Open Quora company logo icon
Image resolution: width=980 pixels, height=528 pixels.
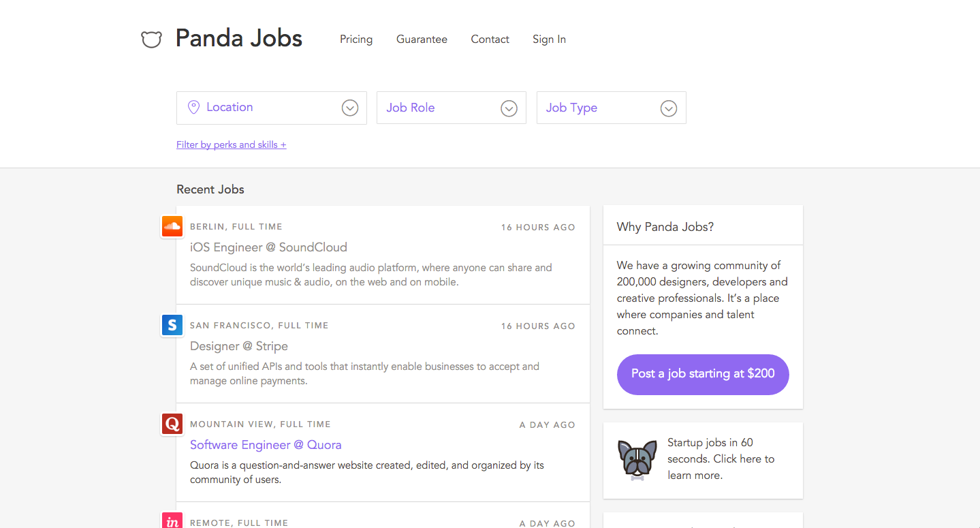[x=172, y=424]
